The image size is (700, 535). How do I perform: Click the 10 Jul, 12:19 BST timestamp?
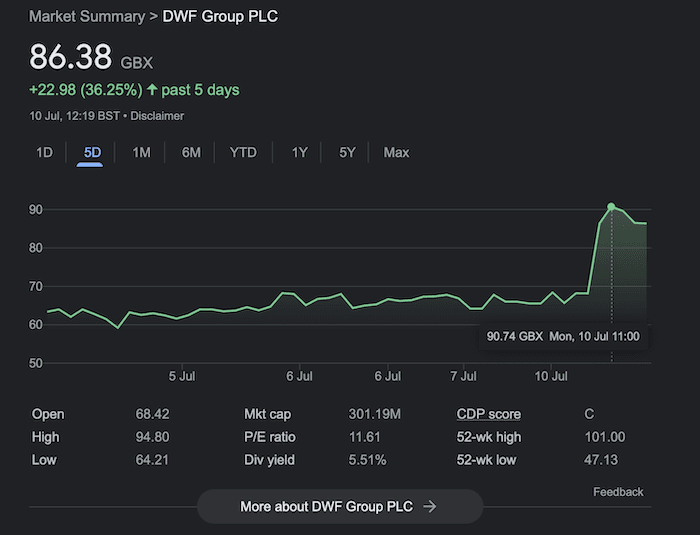pos(74,116)
